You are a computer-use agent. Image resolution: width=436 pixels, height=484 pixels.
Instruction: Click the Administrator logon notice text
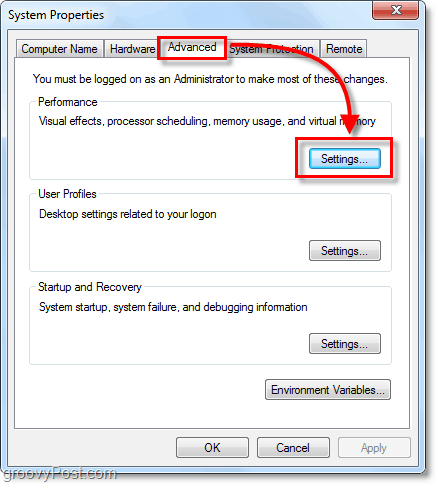pyautogui.click(x=210, y=79)
